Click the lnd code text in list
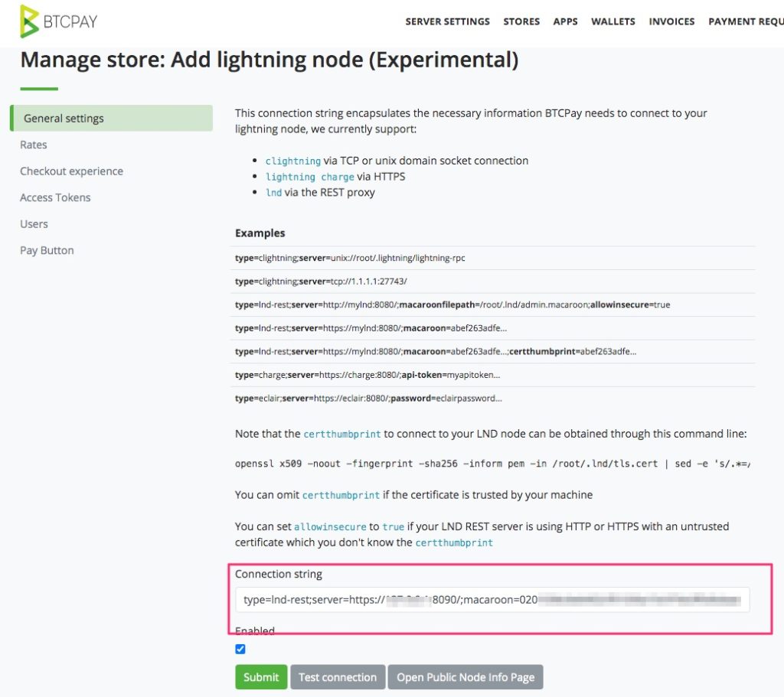784x697 pixels. (273, 193)
